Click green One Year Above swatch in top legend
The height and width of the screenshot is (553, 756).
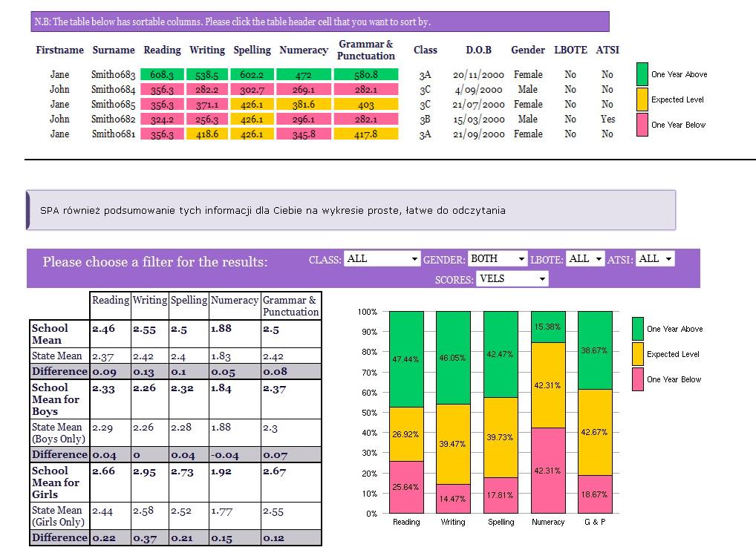pyautogui.click(x=642, y=74)
